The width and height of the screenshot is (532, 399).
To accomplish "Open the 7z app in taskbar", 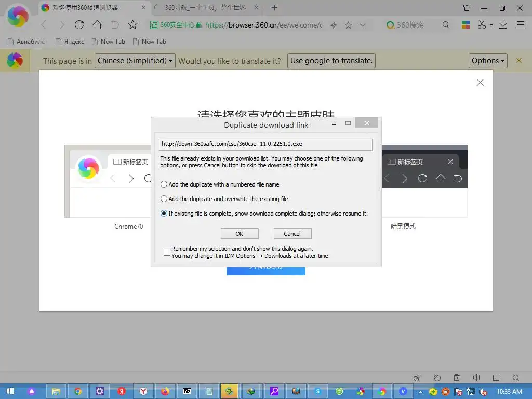I will pyautogui.click(x=187, y=391).
